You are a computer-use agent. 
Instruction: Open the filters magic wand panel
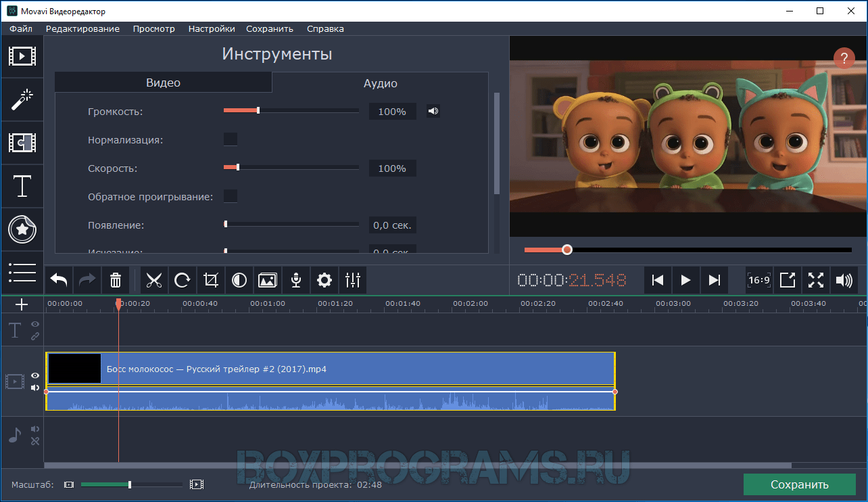pyautogui.click(x=22, y=99)
